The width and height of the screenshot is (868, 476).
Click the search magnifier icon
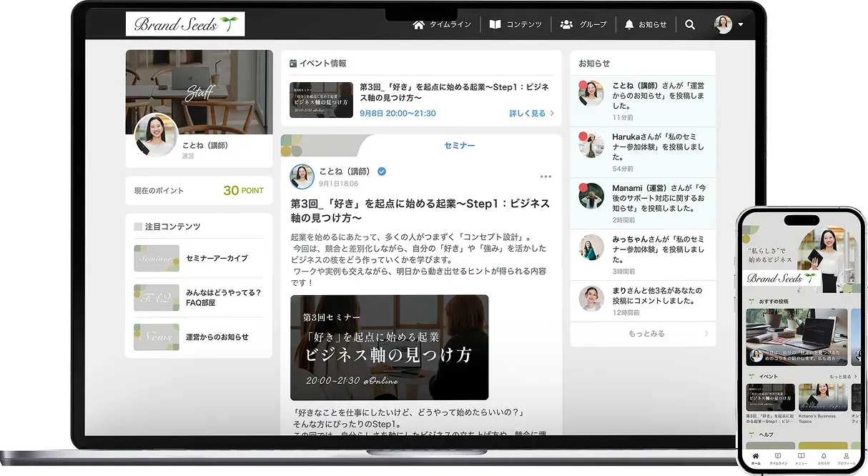(690, 24)
